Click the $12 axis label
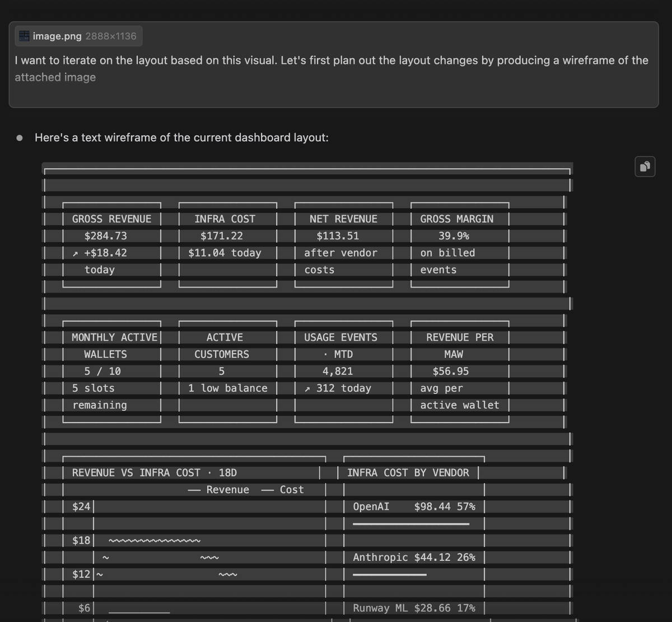 pyautogui.click(x=81, y=574)
